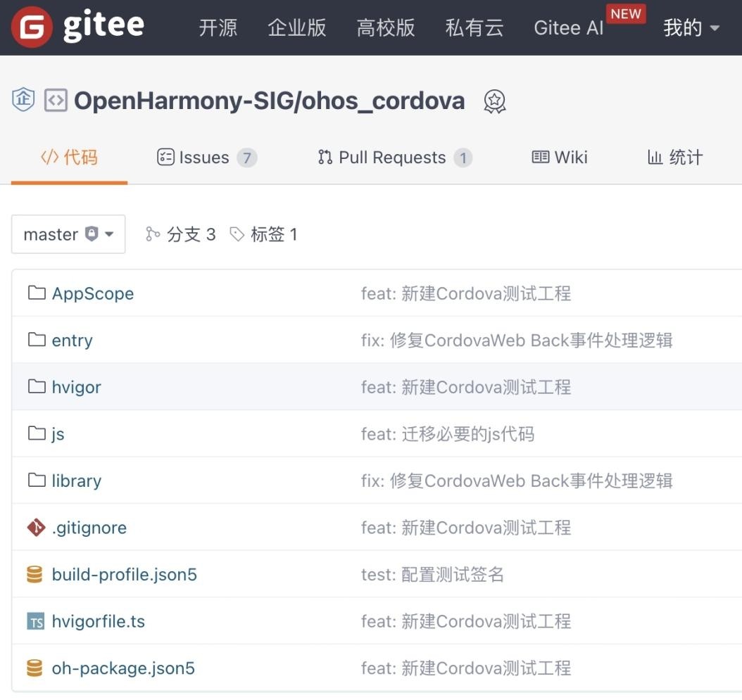Image resolution: width=742 pixels, height=700 pixels.
Task: Click the gitee wordmark text
Action: (x=103, y=25)
